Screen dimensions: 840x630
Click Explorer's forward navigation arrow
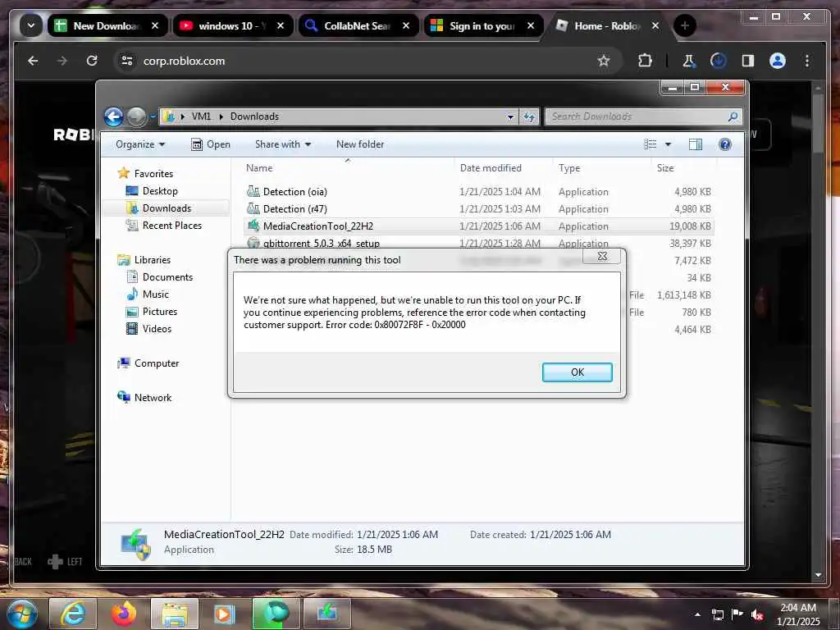(x=137, y=116)
